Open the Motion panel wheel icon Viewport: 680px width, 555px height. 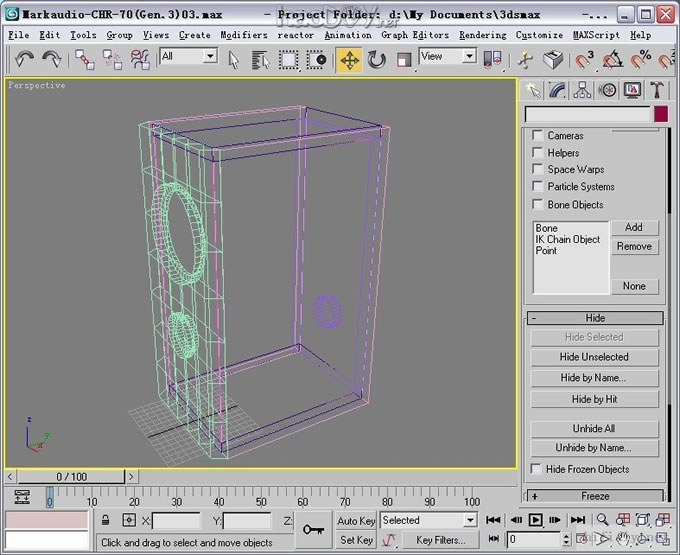click(x=608, y=91)
